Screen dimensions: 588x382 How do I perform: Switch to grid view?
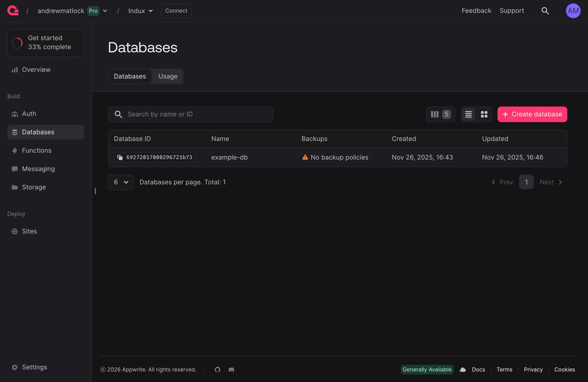click(x=484, y=114)
